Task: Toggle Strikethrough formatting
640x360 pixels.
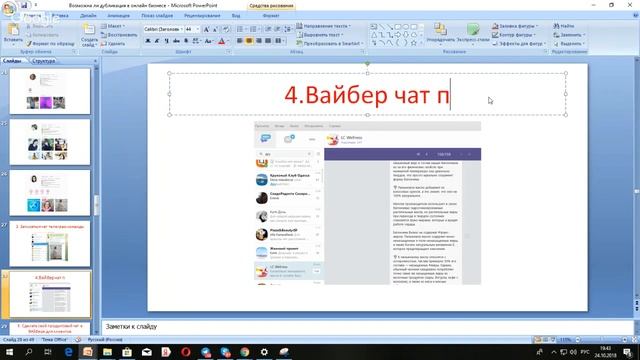Action: pos(176,41)
